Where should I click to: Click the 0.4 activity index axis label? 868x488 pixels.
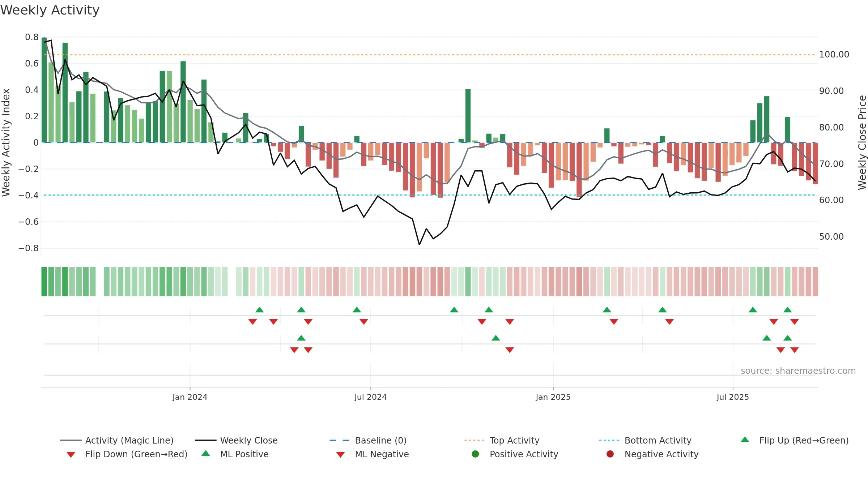(32, 90)
